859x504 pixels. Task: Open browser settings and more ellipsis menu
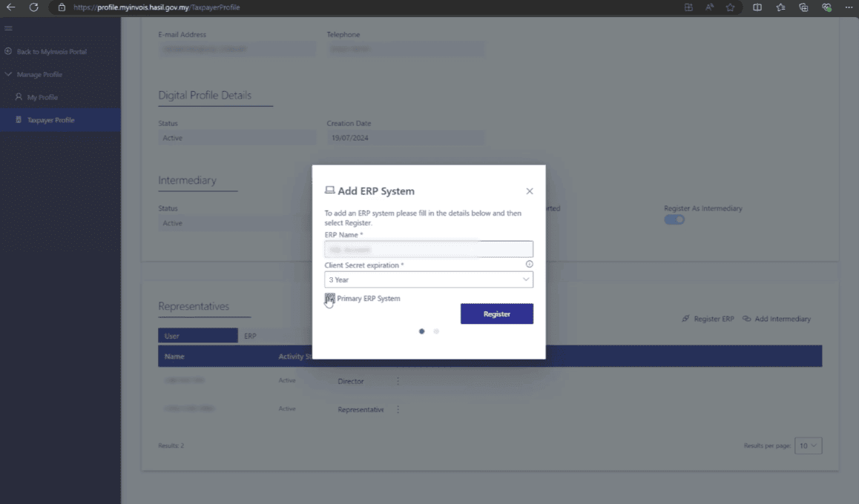pyautogui.click(x=849, y=7)
